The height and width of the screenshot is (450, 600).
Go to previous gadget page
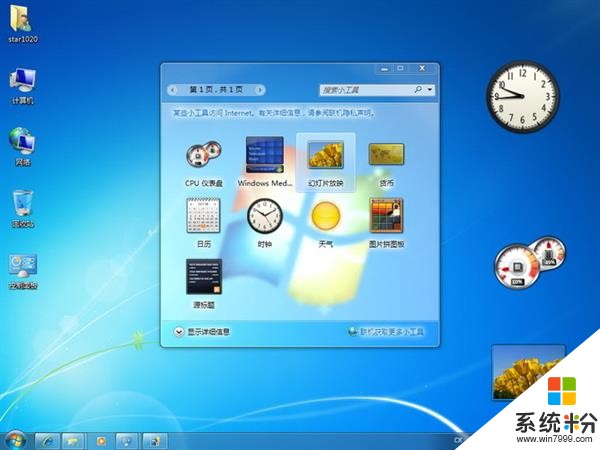tap(173, 90)
